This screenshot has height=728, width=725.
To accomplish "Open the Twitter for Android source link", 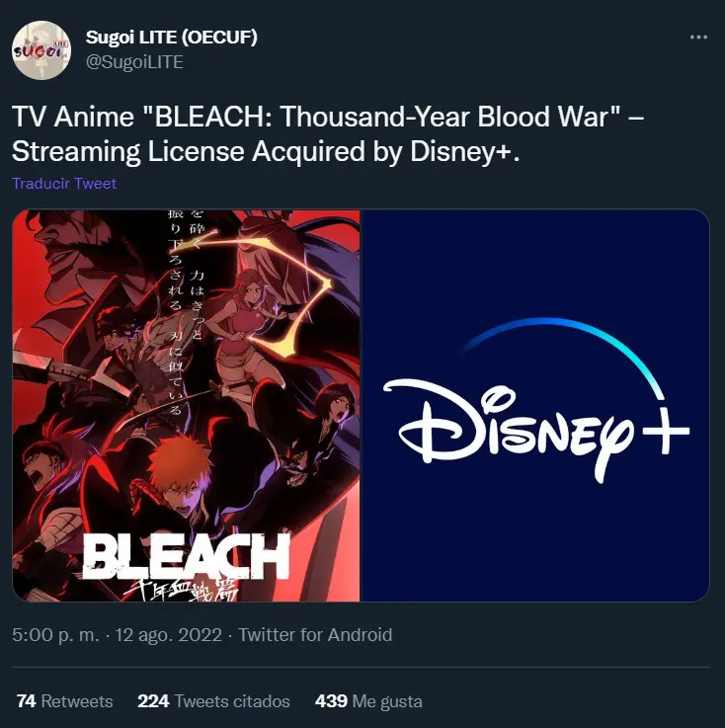I will [315, 635].
